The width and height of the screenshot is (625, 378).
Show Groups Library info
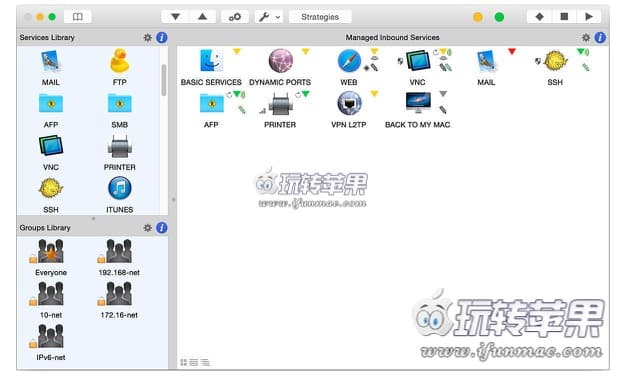pos(161,228)
